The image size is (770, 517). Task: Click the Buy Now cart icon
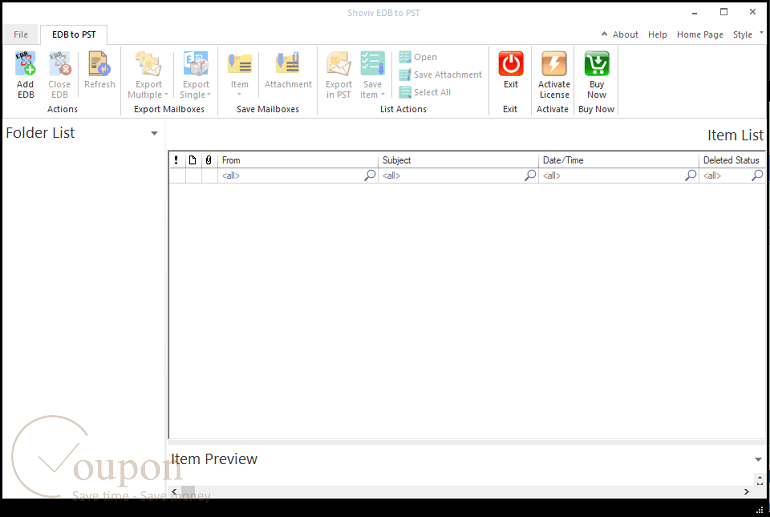click(x=597, y=64)
